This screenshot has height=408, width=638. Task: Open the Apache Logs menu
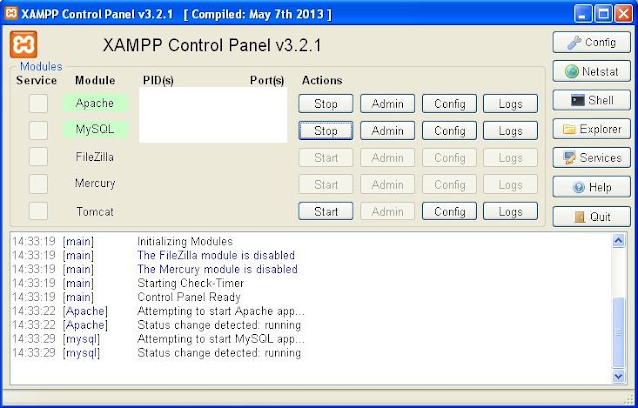coord(510,104)
